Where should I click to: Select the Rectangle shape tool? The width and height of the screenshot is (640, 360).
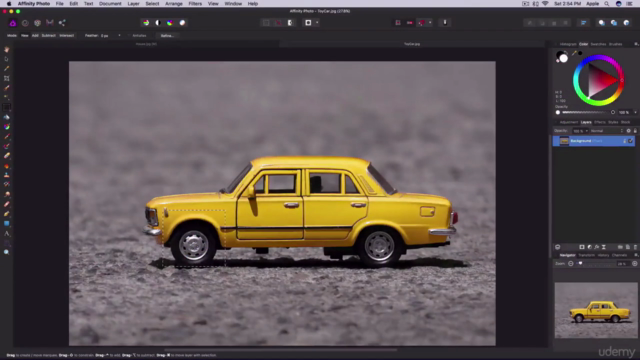[x=7, y=224]
